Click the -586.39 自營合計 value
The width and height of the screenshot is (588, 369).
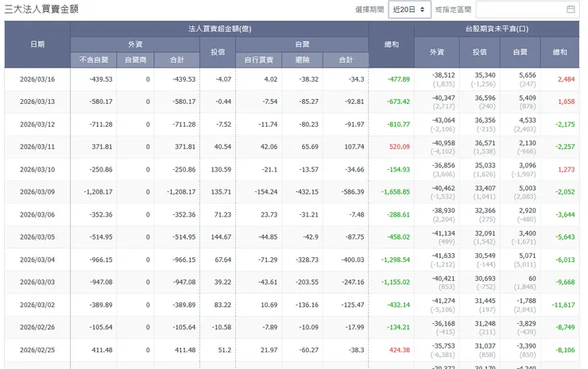tap(353, 192)
